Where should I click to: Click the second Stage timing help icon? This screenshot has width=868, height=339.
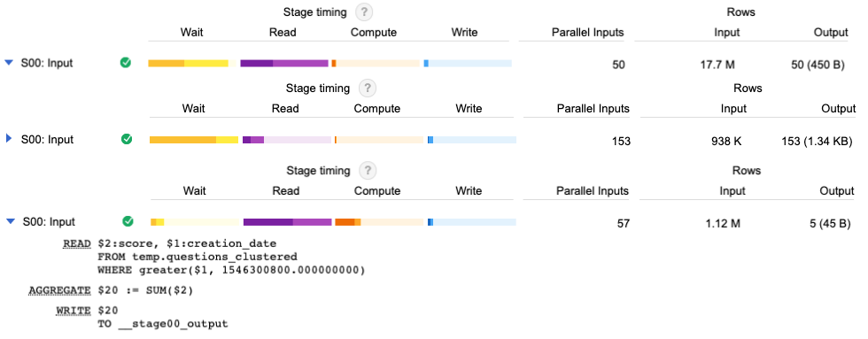tap(367, 89)
